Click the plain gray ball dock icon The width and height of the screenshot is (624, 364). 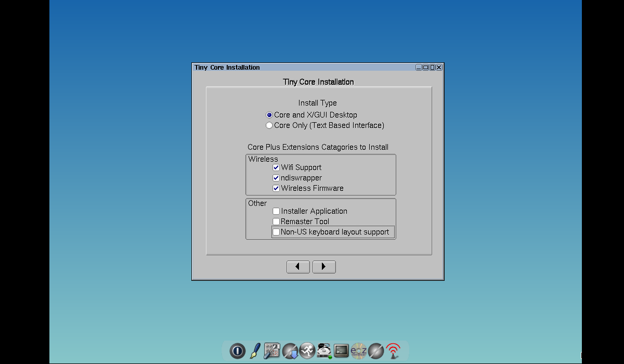[376, 351]
